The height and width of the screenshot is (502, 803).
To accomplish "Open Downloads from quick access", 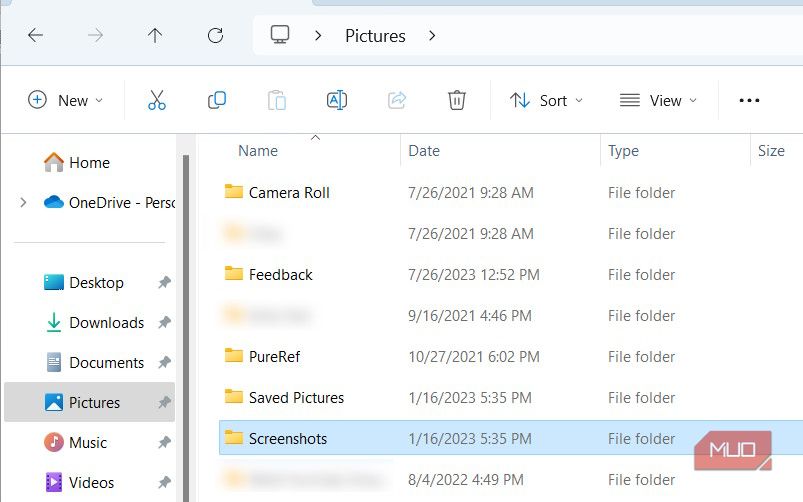I will (95, 322).
